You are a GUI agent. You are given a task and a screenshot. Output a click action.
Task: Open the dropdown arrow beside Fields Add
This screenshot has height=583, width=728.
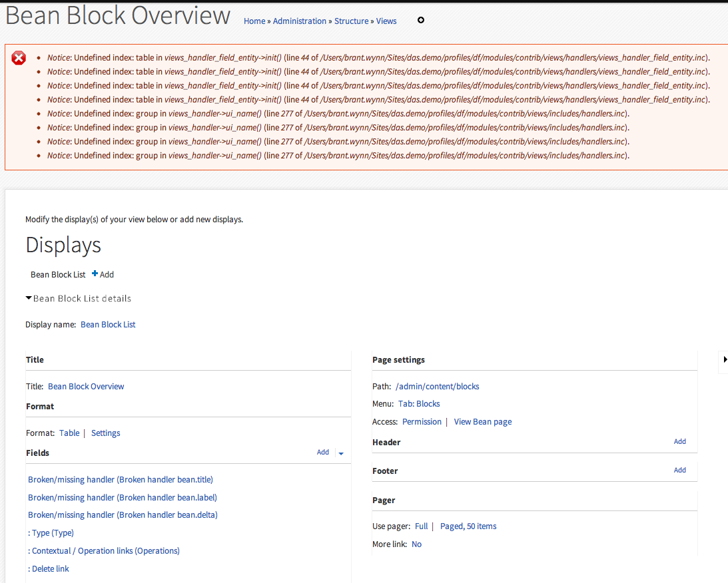340,453
